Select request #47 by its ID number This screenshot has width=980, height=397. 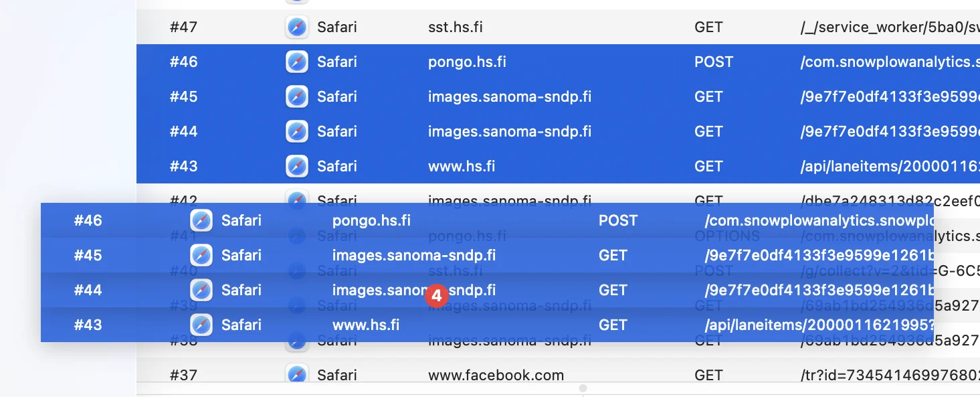point(183,27)
